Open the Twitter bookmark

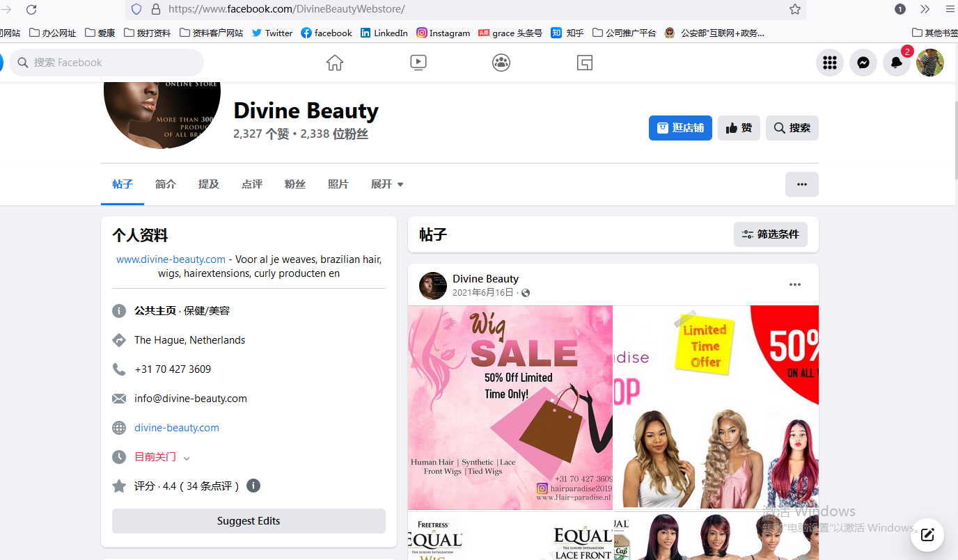tap(272, 33)
